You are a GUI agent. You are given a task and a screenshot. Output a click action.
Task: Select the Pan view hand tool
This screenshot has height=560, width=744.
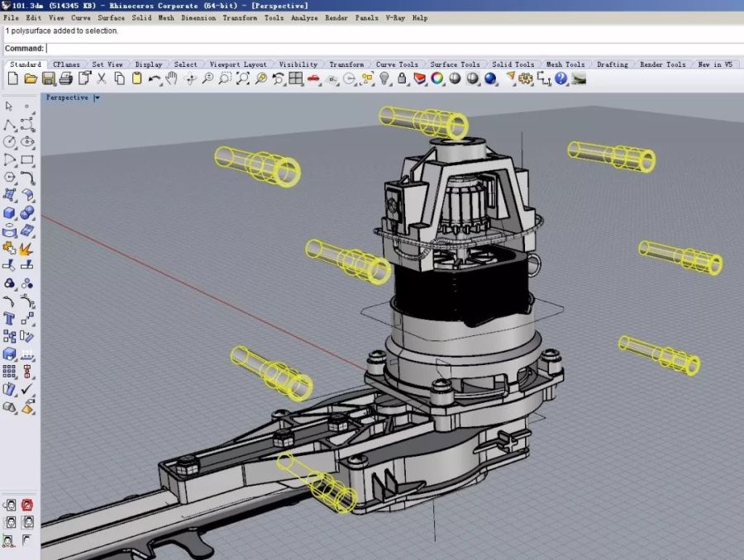172,78
